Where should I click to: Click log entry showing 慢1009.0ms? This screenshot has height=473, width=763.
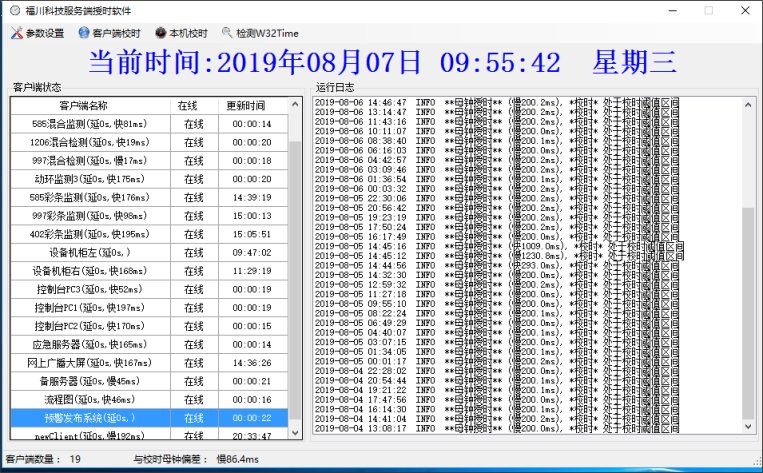[500, 246]
